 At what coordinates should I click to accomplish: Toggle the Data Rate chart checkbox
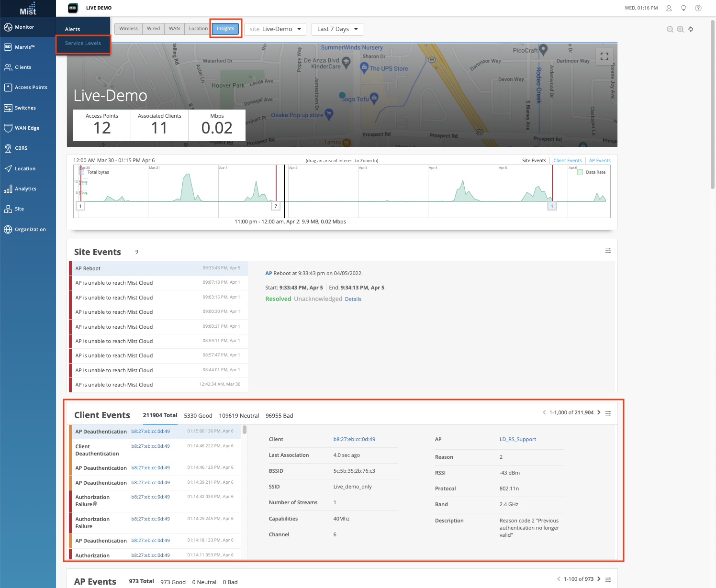tap(580, 172)
